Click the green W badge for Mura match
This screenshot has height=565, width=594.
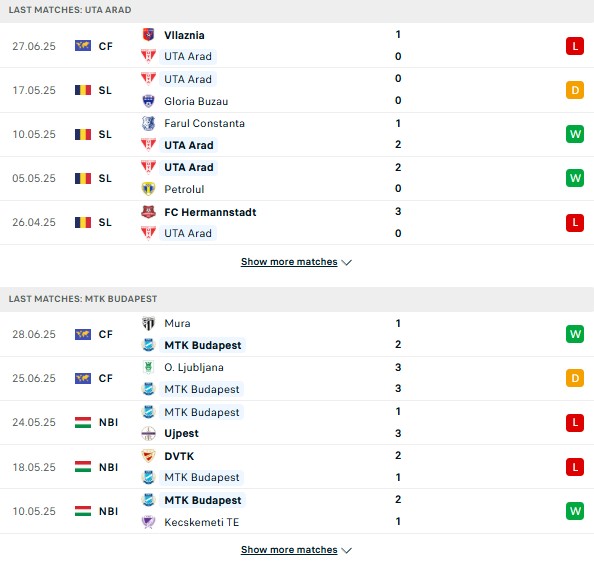(575, 334)
